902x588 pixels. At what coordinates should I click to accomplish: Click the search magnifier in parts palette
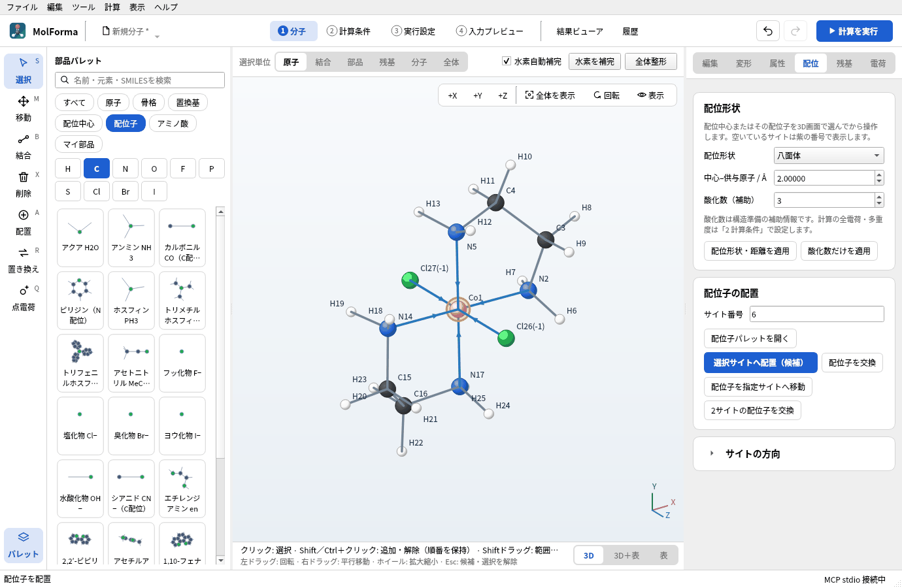pyautogui.click(x=65, y=80)
